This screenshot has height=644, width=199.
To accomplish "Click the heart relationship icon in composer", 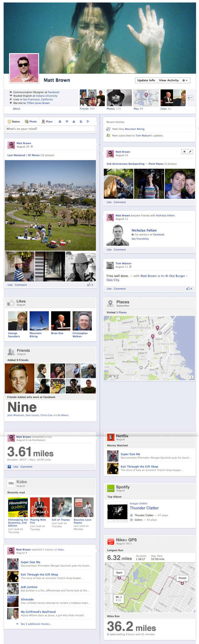I will [x=67, y=121].
